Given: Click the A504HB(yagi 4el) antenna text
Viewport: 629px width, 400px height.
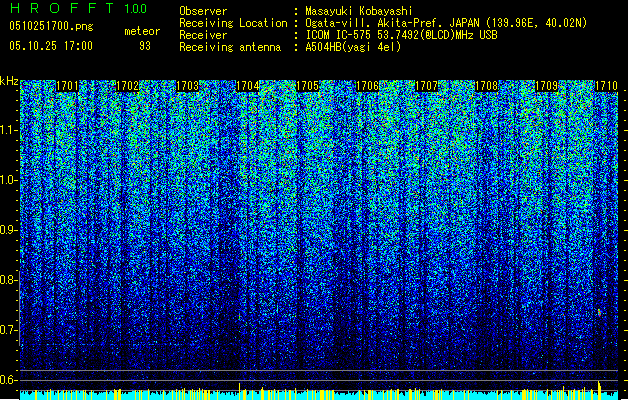Looking at the screenshot, I should (x=353, y=47).
